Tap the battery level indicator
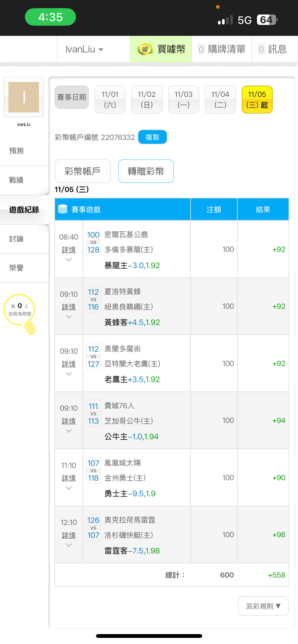The width and height of the screenshot is (298, 644). [267, 20]
